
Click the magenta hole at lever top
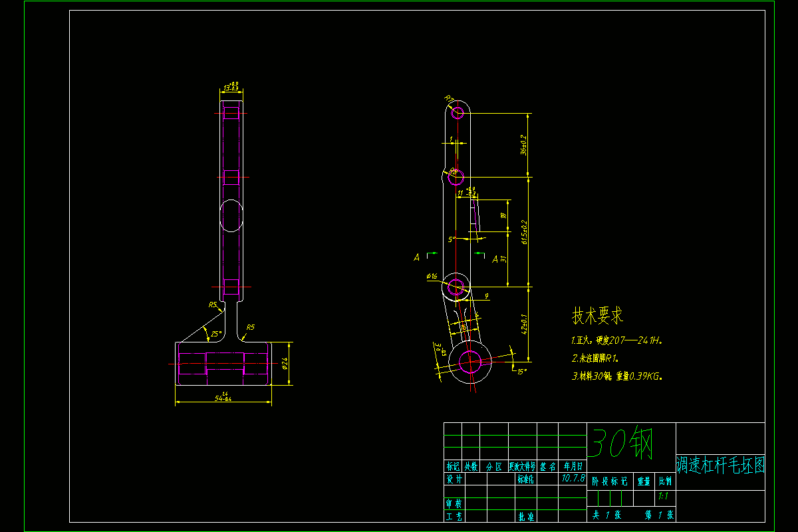point(457,112)
